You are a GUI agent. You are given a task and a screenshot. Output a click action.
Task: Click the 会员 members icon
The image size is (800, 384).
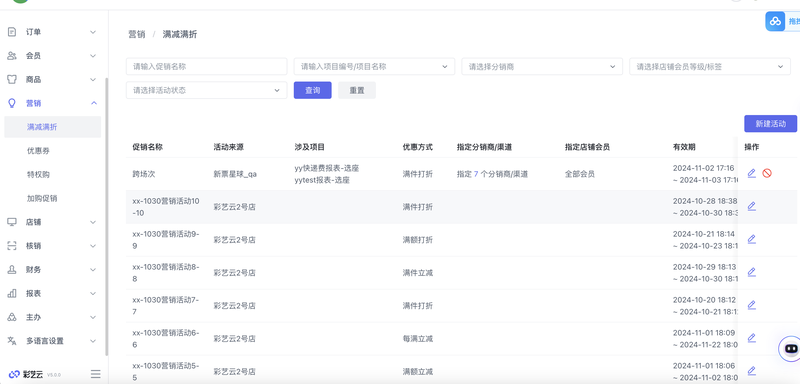click(12, 56)
